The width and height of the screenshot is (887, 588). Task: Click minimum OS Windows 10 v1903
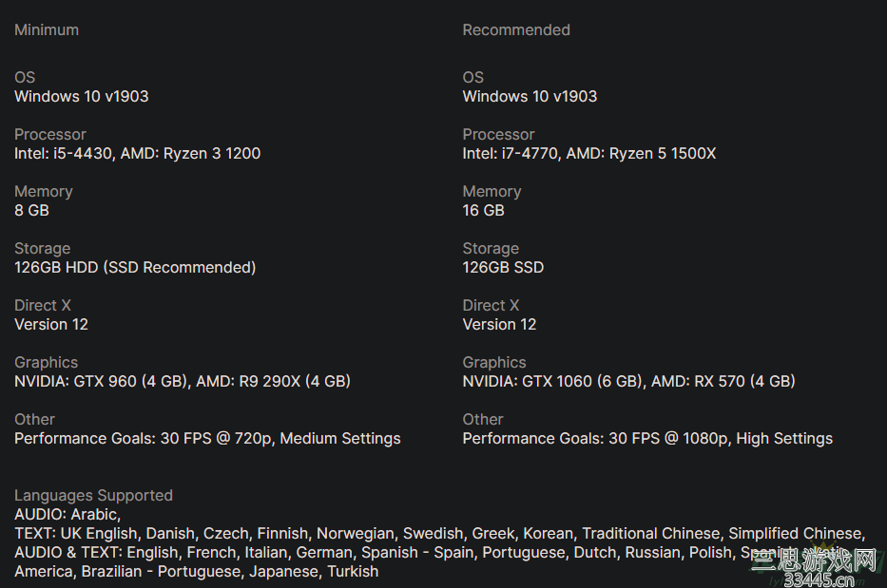82,96
